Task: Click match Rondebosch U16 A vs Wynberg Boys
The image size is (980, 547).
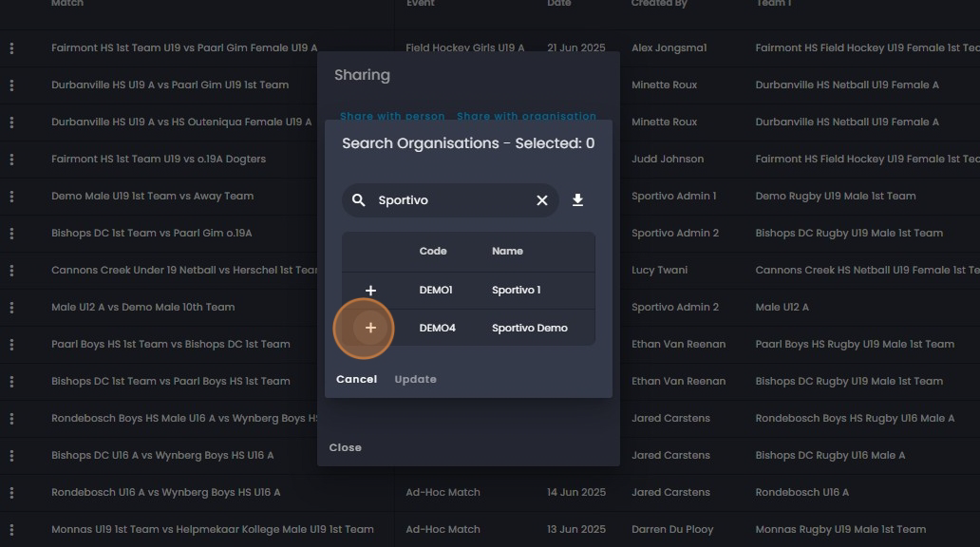Action: point(165,493)
